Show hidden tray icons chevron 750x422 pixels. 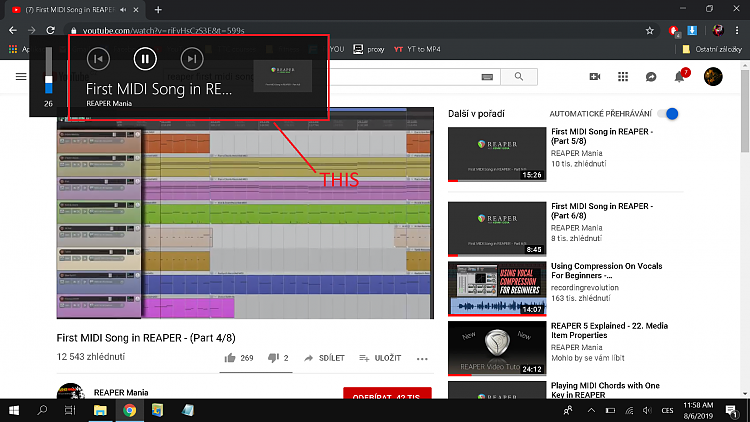point(591,410)
